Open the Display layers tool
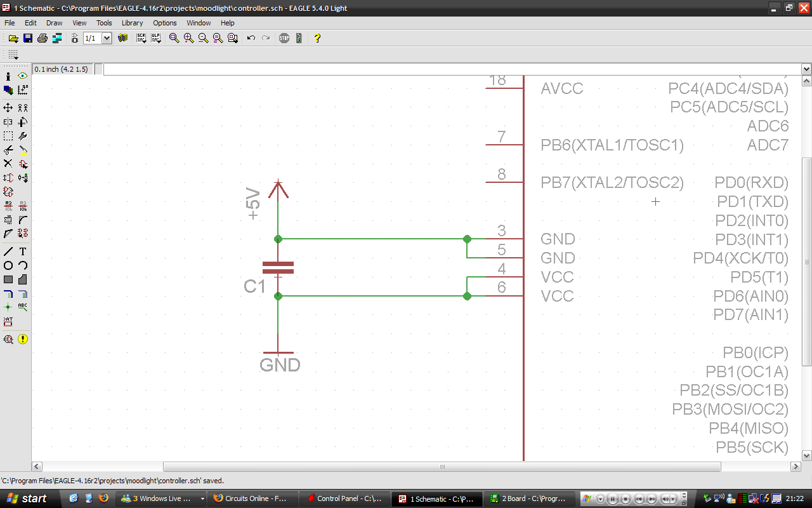812x508 pixels. coord(8,90)
